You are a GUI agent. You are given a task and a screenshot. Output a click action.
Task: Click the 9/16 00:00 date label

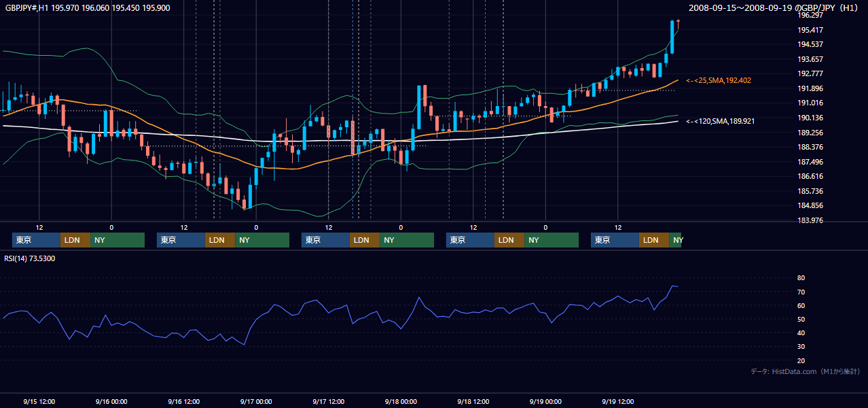pyautogui.click(x=111, y=401)
